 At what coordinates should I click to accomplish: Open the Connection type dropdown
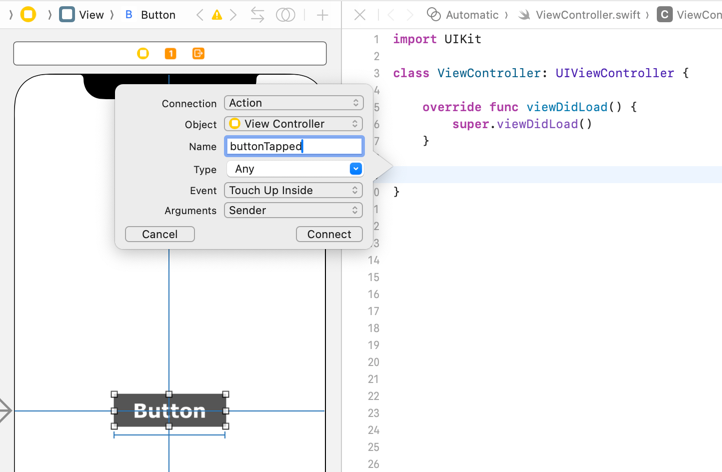[294, 103]
